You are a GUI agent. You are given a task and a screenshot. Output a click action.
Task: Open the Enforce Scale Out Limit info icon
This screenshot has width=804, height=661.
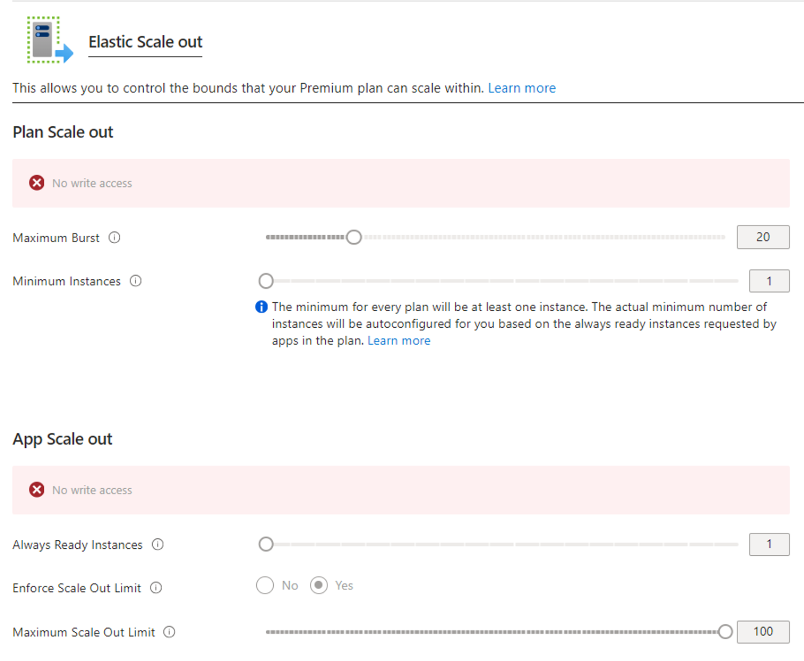155,588
